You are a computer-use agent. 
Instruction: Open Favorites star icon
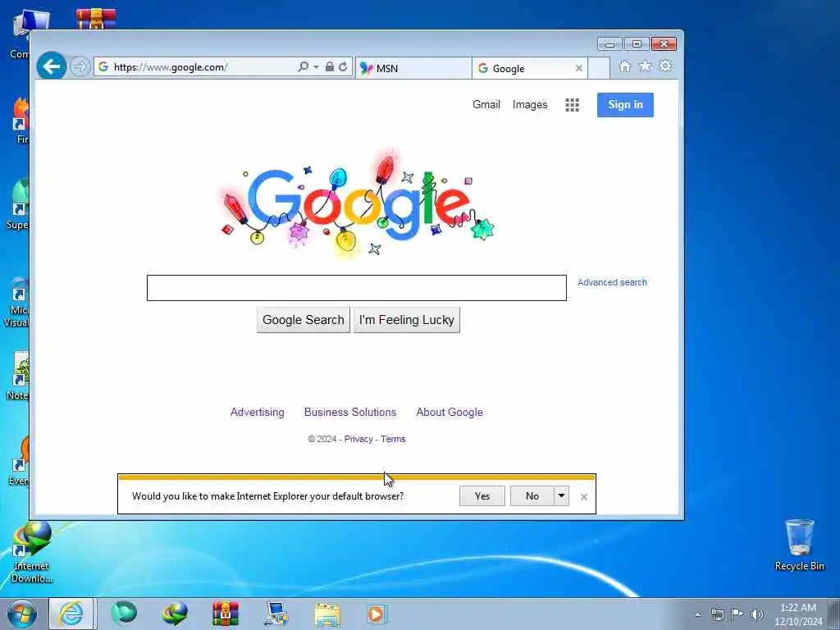(x=645, y=66)
